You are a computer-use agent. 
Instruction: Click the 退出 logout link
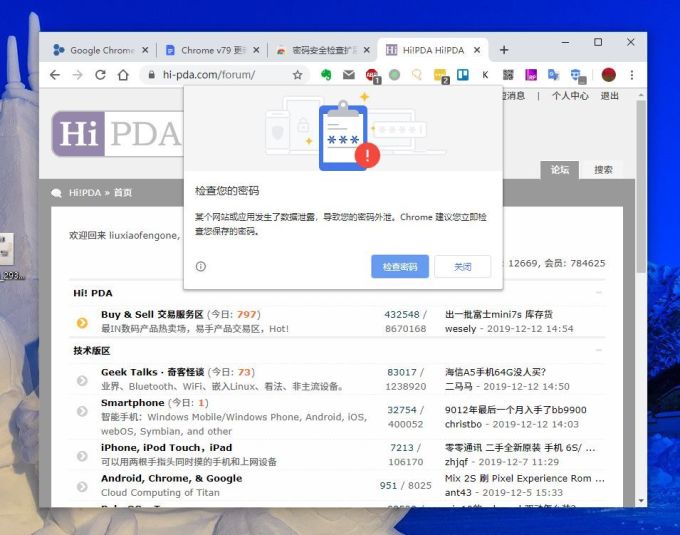(x=609, y=96)
